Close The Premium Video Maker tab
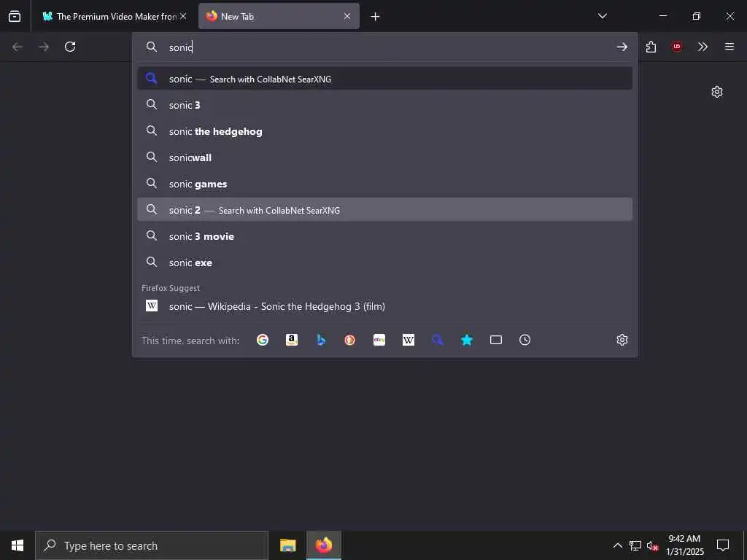The width and height of the screenshot is (747, 560). pyautogui.click(x=183, y=16)
